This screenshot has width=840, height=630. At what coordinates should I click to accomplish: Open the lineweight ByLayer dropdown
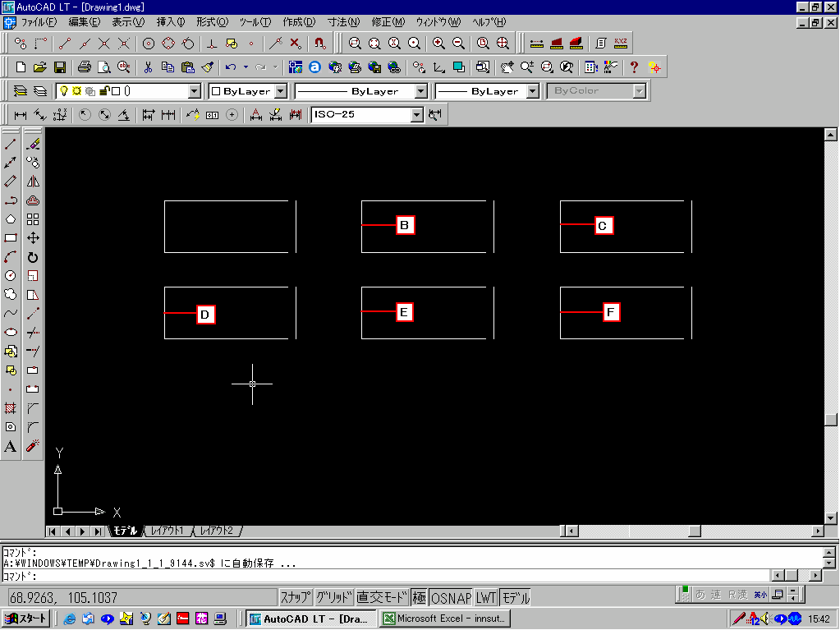[x=533, y=92]
